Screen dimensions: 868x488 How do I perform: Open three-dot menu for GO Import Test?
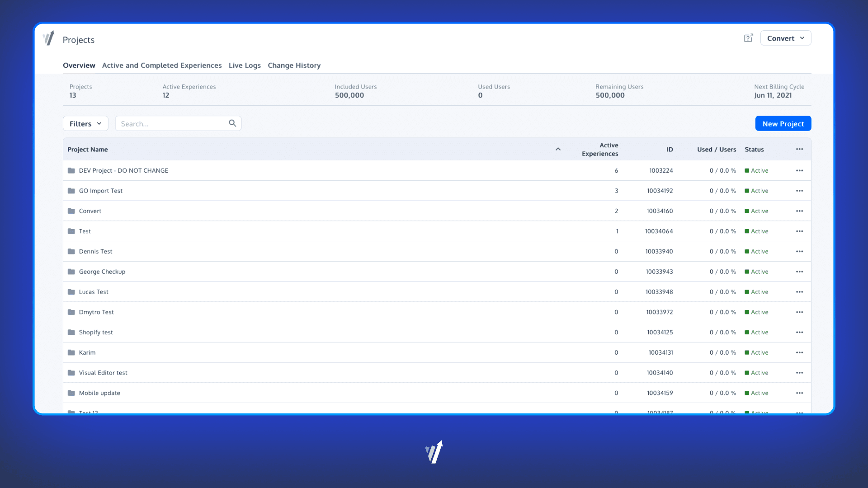[x=799, y=191]
